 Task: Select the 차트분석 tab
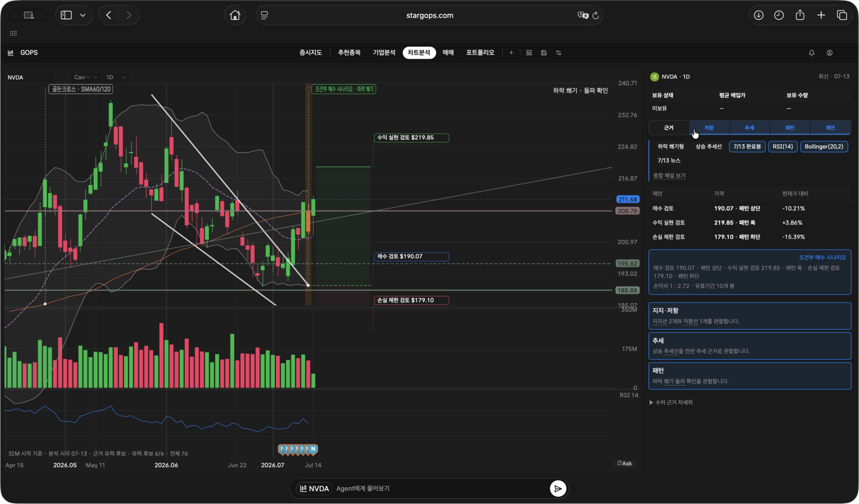click(x=419, y=52)
